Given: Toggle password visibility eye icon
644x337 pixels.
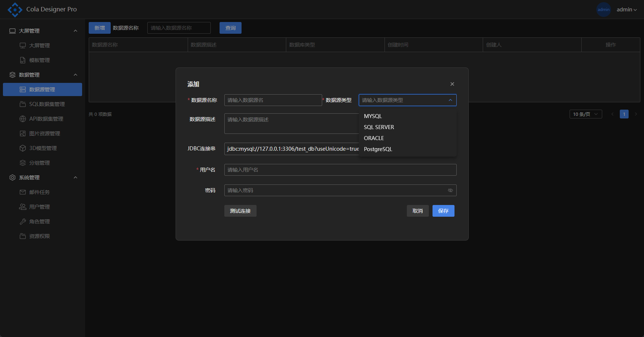Looking at the screenshot, I should [450, 190].
